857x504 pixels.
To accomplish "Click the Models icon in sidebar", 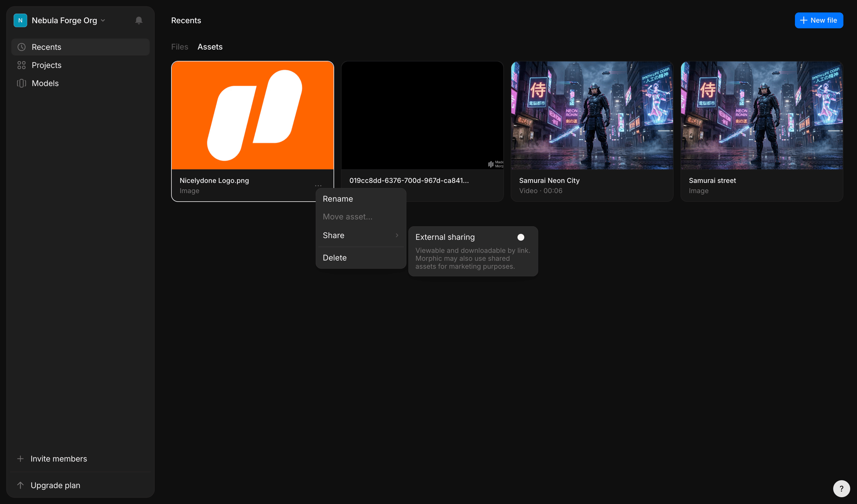I will point(21,83).
